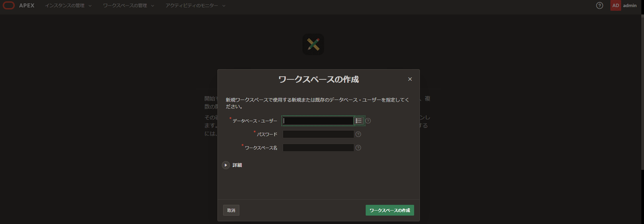Open the admin user account menu

coord(623,5)
